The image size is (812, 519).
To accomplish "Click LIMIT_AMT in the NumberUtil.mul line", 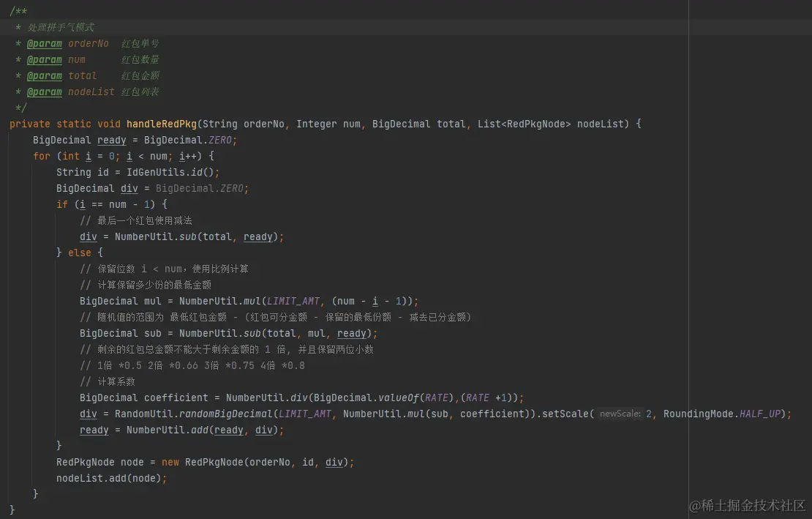I will coord(293,301).
